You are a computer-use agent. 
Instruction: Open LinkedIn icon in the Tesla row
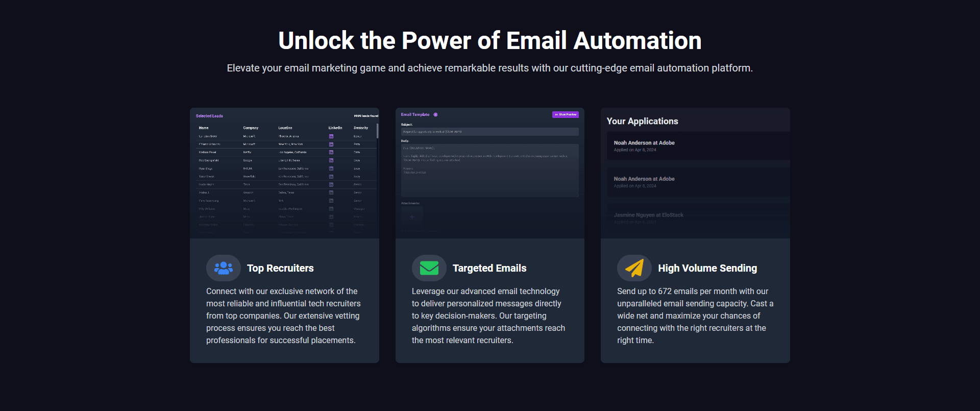[331, 184]
